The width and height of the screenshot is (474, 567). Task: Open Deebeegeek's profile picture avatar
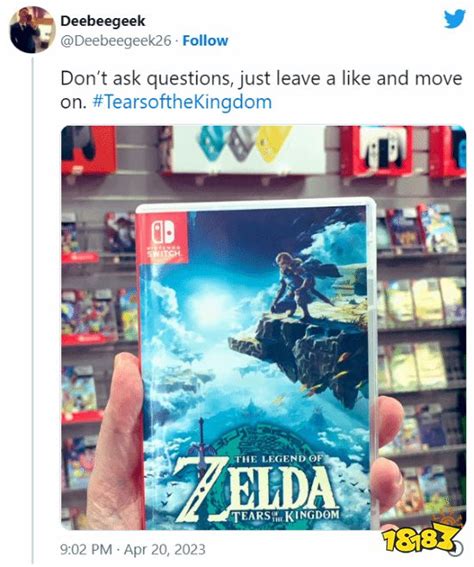pos(32,30)
